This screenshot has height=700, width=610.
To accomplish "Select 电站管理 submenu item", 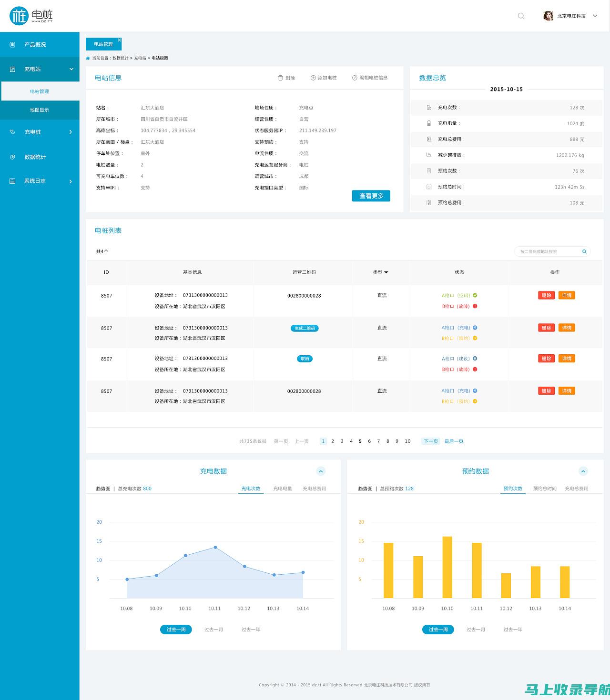I will pos(40,91).
